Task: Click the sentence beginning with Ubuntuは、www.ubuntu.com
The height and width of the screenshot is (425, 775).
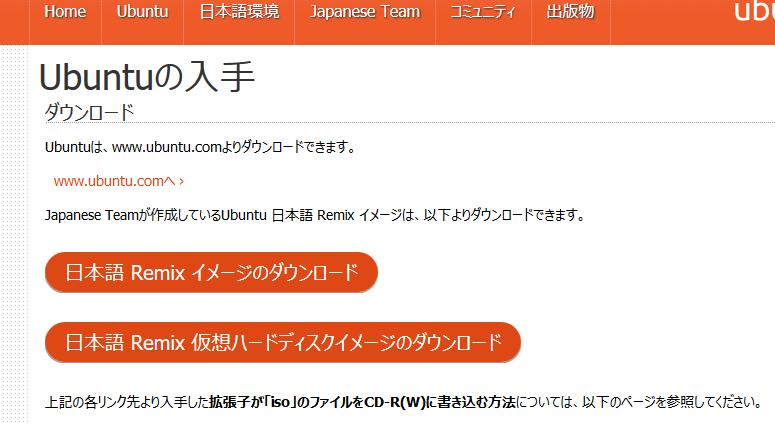Action: pyautogui.click(x=200, y=148)
